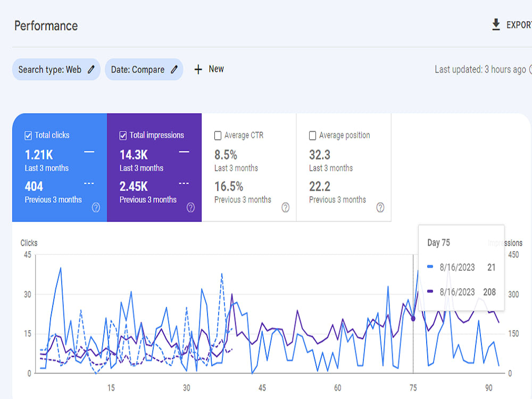Click the 1.21K total clicks value

point(39,155)
